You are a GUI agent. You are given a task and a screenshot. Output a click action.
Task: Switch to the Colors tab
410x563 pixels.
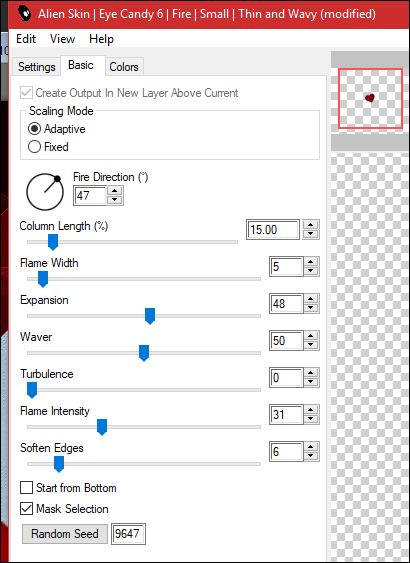coord(124,67)
